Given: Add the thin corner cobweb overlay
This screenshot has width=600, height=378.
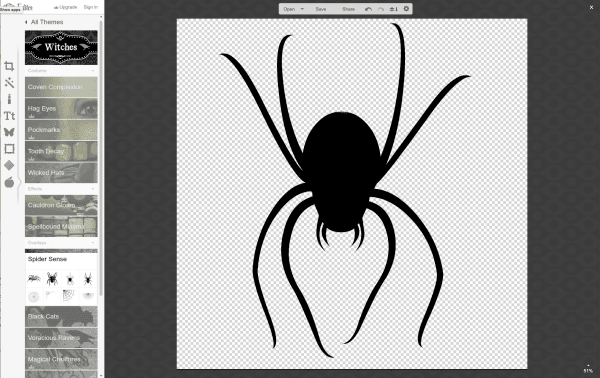Looking at the screenshot, I should [x=52, y=297].
